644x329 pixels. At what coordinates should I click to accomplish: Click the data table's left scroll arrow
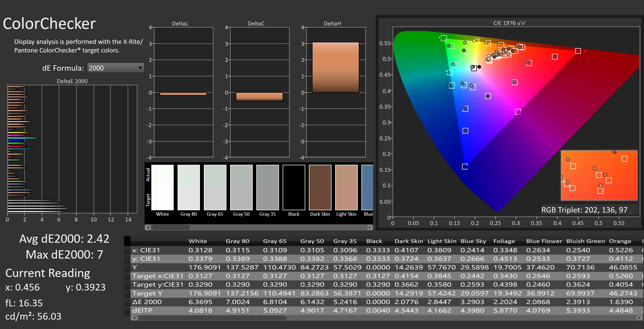tap(134, 318)
